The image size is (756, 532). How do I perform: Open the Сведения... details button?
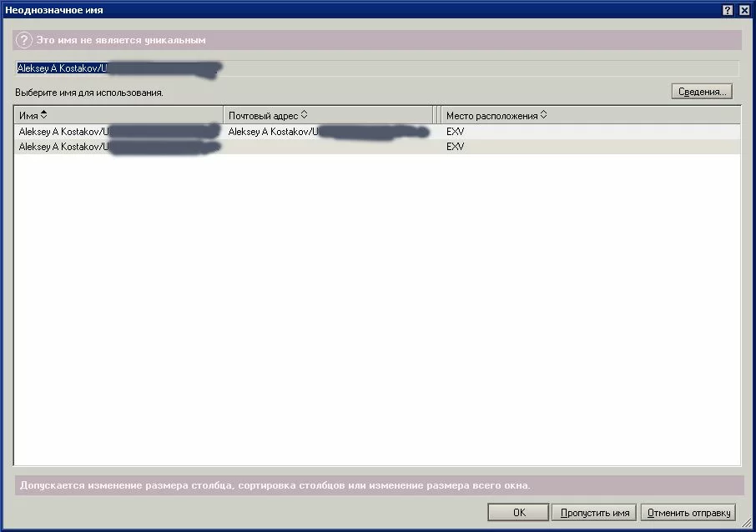click(702, 92)
